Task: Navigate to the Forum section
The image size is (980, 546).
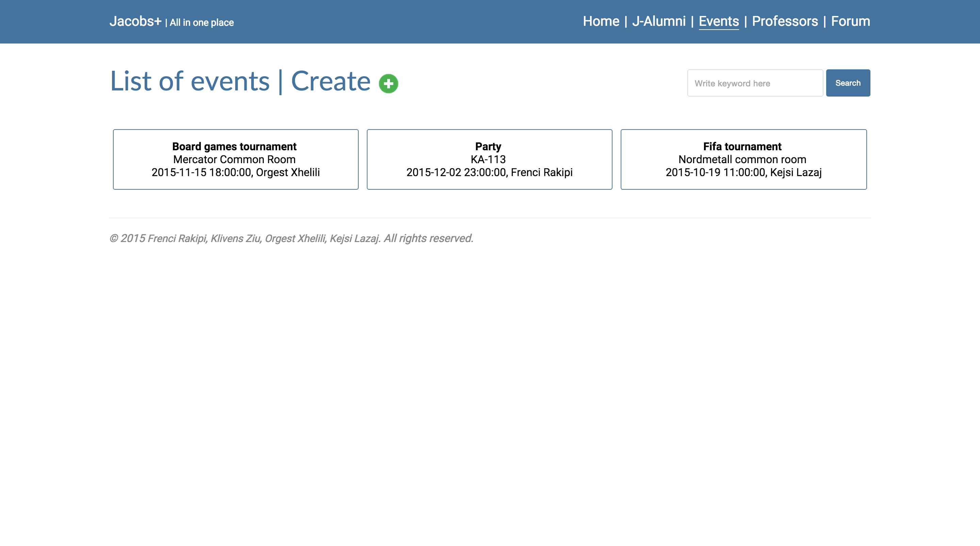Action: click(850, 21)
